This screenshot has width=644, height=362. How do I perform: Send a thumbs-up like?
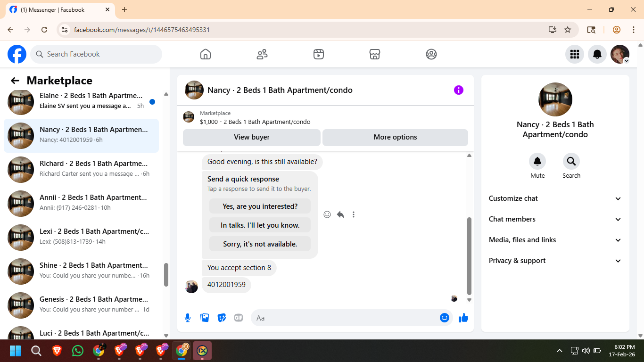463,318
